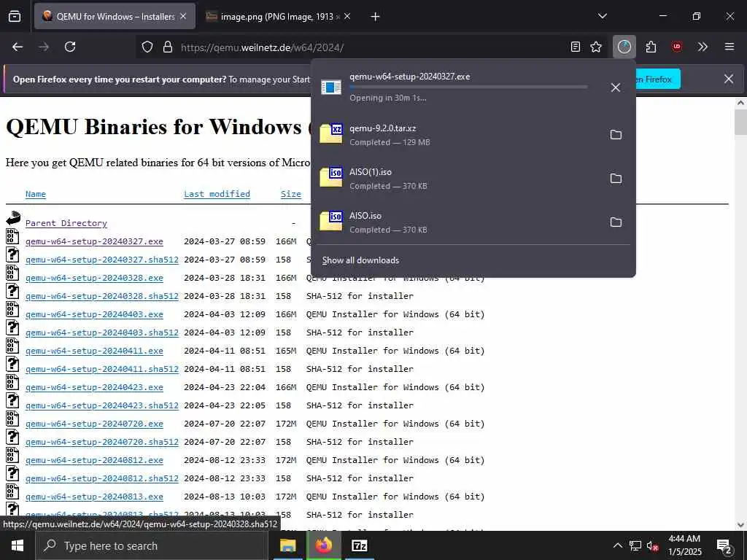Click Show all downloads
Viewport: 747px width, 560px height.
click(360, 260)
